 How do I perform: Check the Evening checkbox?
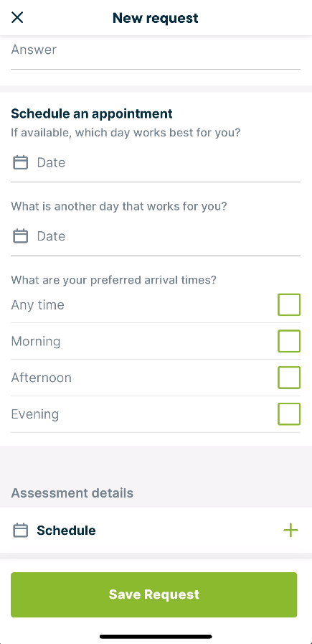tap(289, 414)
